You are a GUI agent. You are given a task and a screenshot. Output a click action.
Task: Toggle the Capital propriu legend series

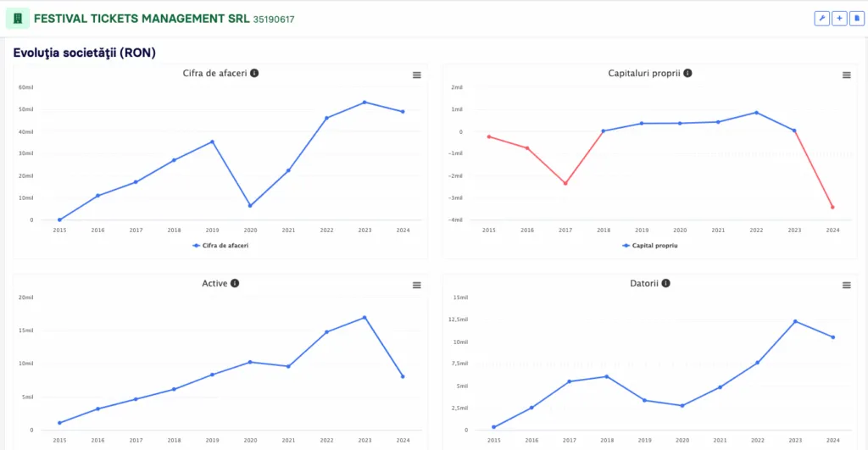click(649, 246)
